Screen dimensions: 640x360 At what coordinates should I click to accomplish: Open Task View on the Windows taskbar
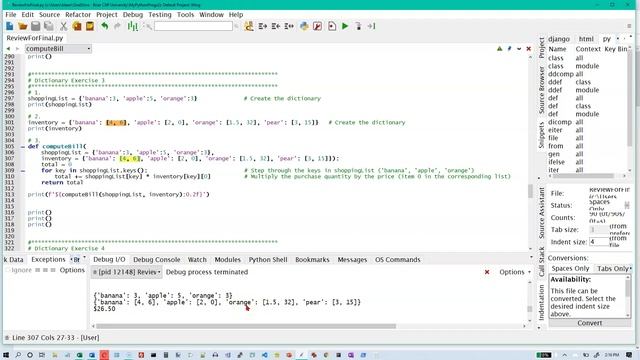(x=42, y=355)
